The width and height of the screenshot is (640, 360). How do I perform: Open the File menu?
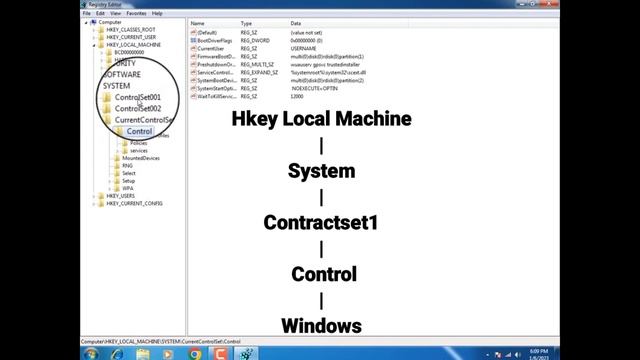[x=87, y=13]
